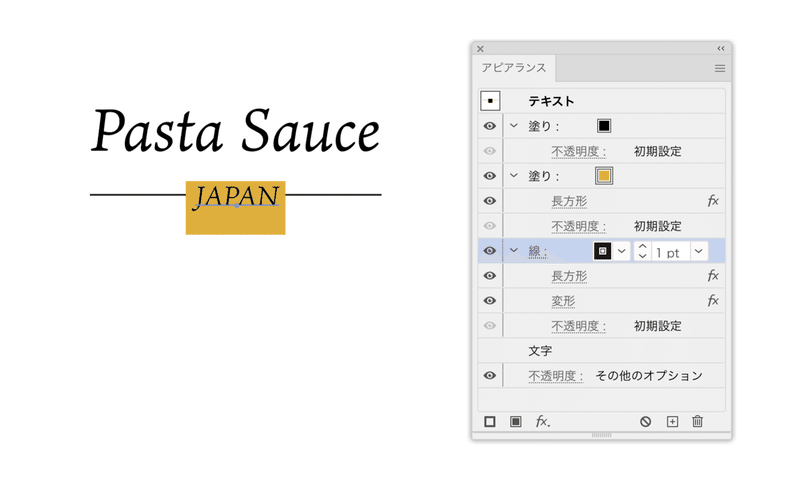
Task: Click 不透明度 link under yellow fill
Action: tap(578, 227)
